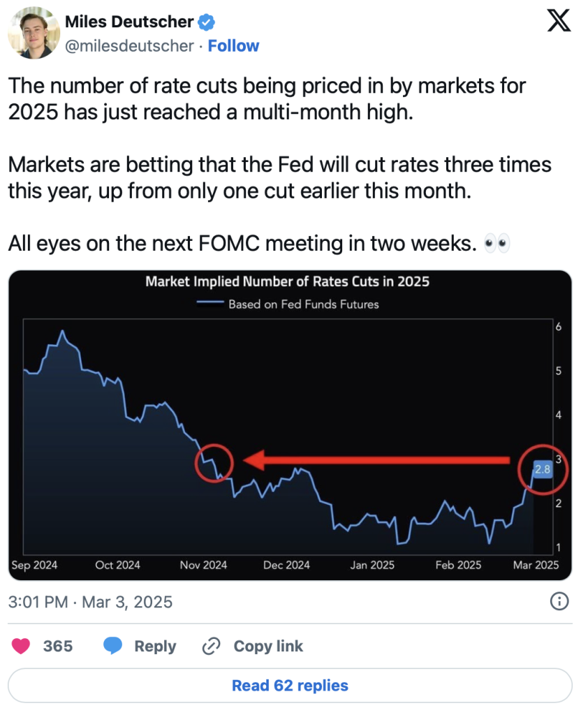This screenshot has width=588, height=715.
Task: Open the tweet info icon
Action: point(559,601)
